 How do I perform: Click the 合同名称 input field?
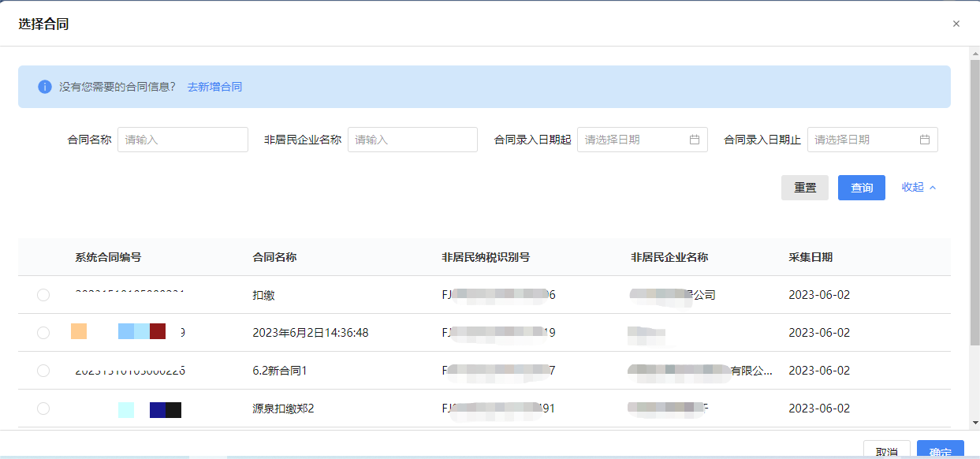click(183, 140)
